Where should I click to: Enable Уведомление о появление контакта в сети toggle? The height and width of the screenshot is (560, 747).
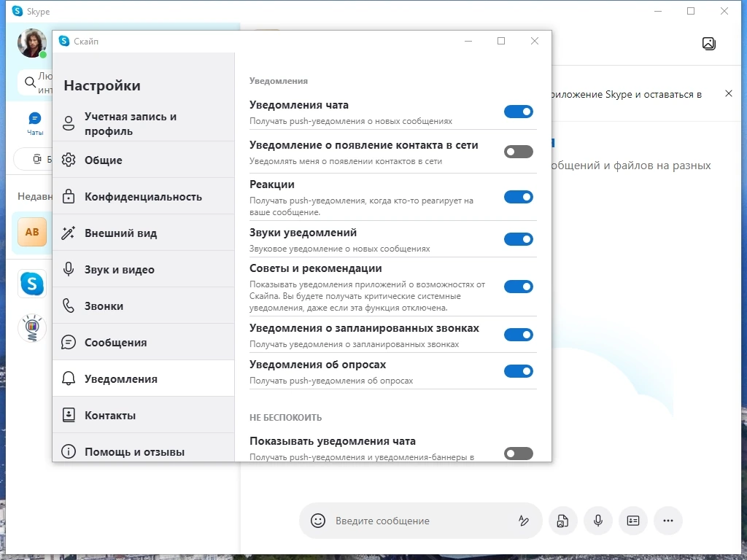click(x=519, y=152)
